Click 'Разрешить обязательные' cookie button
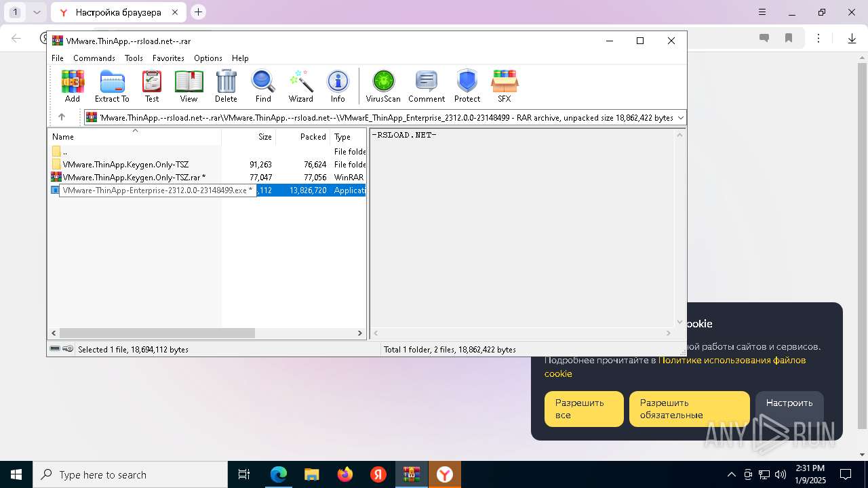This screenshot has width=868, height=488. coord(690,409)
